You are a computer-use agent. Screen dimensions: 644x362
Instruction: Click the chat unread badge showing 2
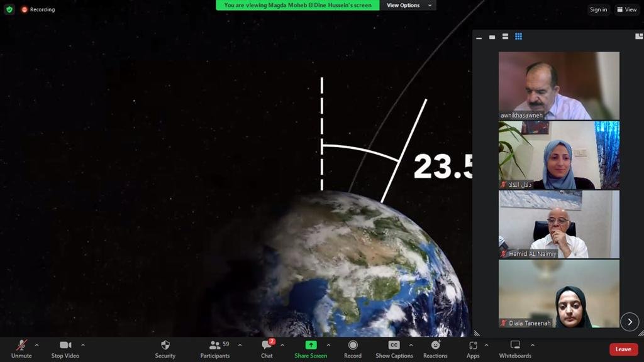pyautogui.click(x=272, y=341)
